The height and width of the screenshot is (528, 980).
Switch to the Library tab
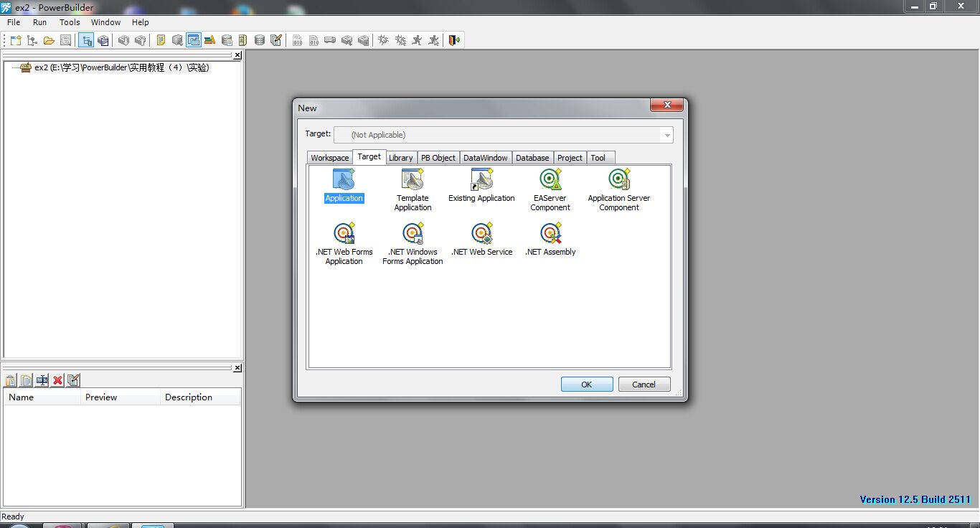[401, 158]
